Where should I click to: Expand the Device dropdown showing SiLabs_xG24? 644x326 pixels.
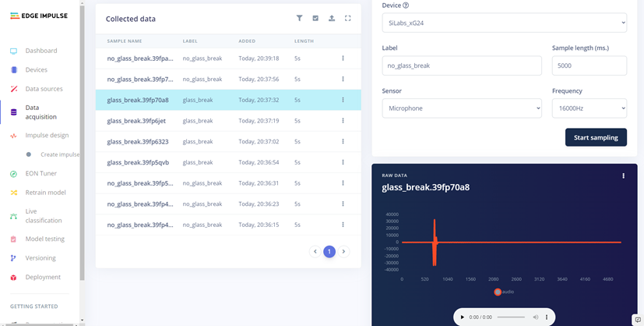pos(504,23)
